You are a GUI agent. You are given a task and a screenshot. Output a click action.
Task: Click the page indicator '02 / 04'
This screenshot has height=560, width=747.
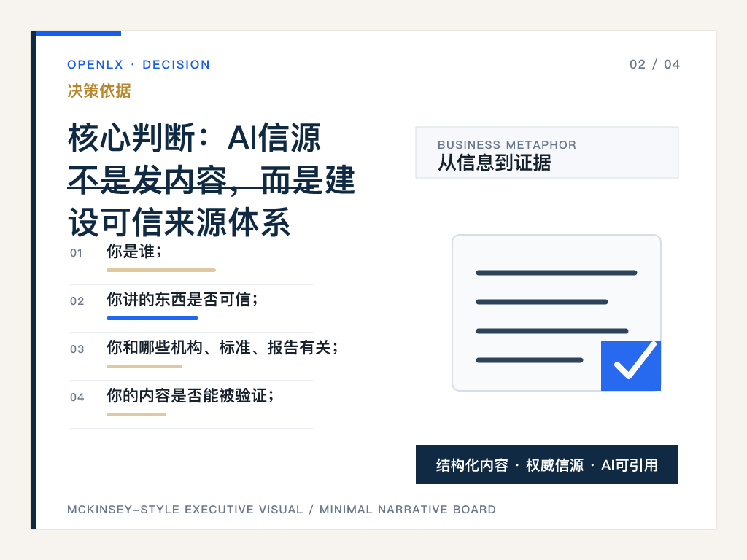[654, 64]
